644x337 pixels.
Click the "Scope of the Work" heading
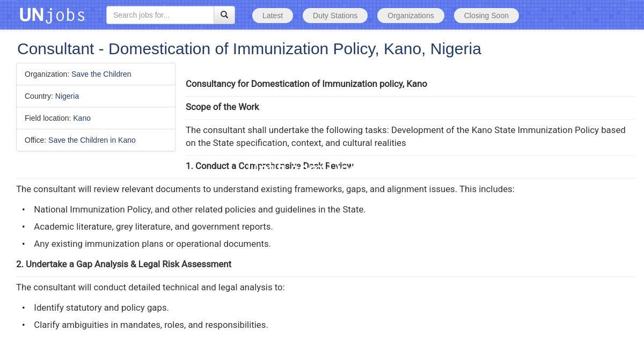click(x=222, y=107)
